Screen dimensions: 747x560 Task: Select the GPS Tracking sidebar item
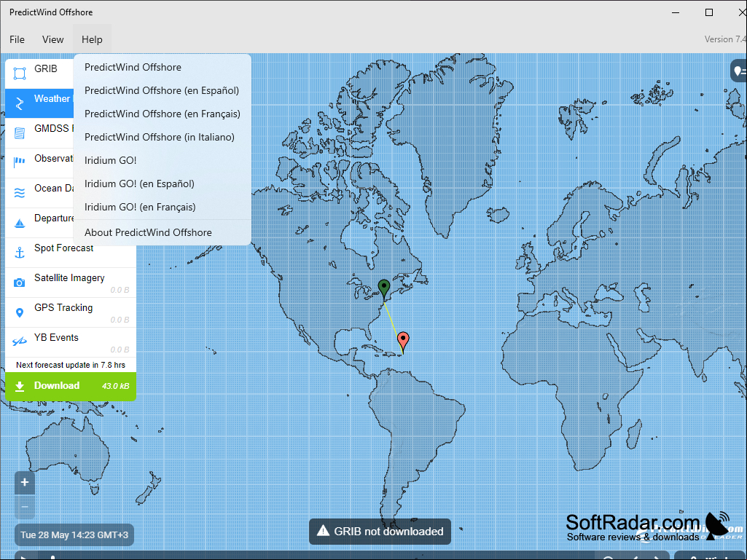coord(71,312)
